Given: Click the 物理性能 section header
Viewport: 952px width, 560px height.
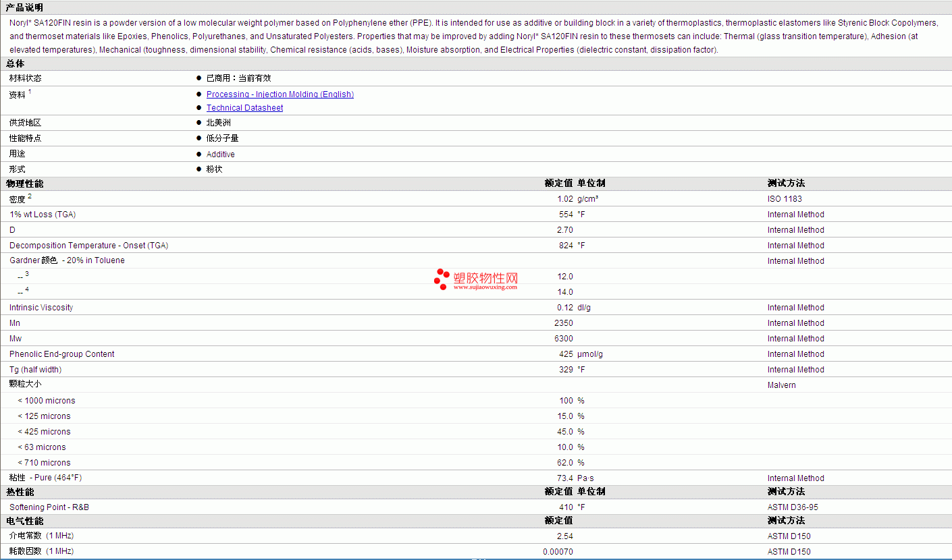Looking at the screenshot, I should [x=25, y=184].
